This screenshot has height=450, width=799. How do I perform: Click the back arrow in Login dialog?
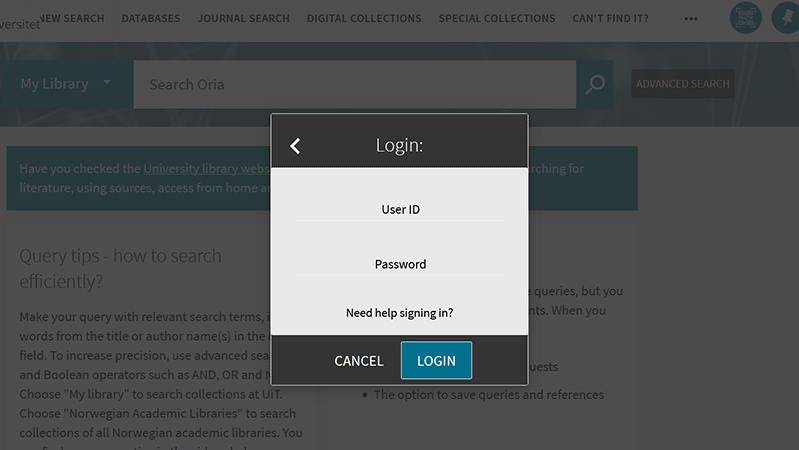click(295, 146)
